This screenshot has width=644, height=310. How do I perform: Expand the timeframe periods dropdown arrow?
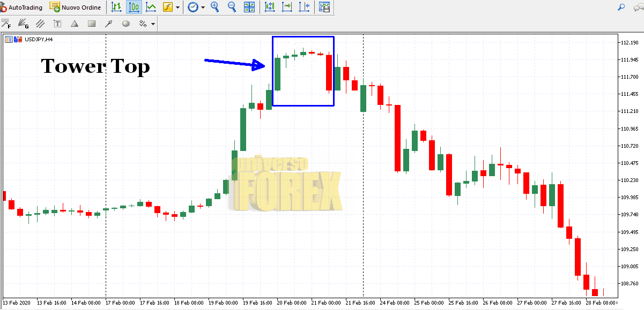pos(203,7)
